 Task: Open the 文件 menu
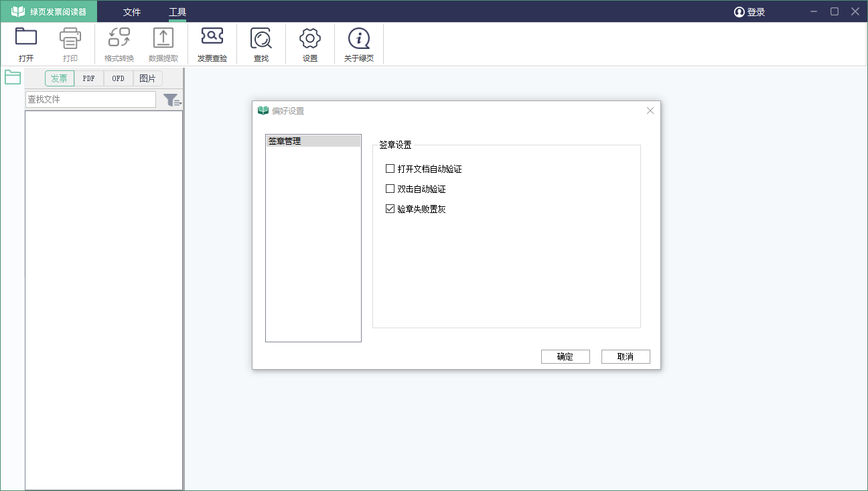[x=132, y=12]
